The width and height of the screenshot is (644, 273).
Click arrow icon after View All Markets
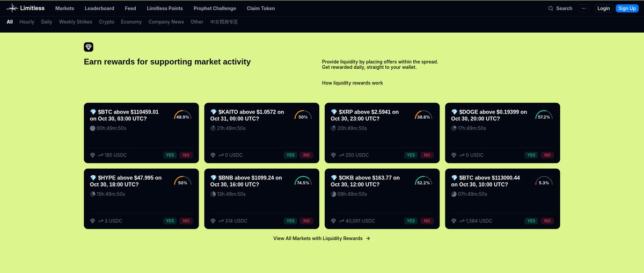[368, 239]
